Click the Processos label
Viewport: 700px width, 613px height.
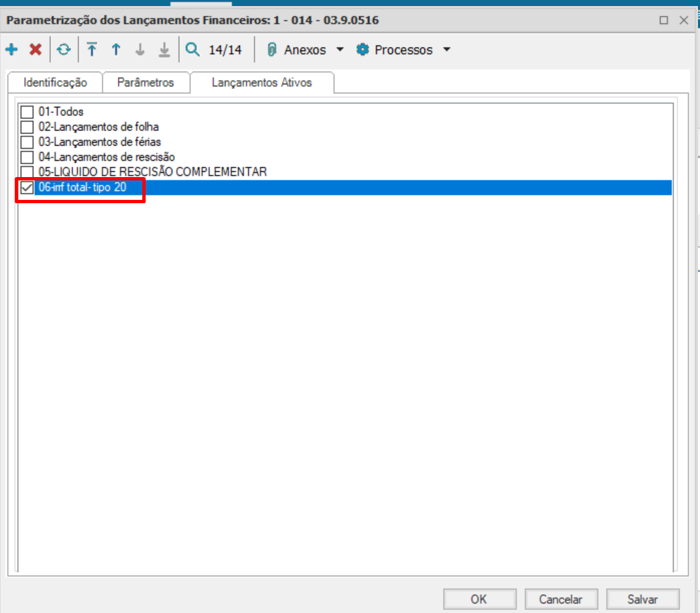[x=403, y=50]
